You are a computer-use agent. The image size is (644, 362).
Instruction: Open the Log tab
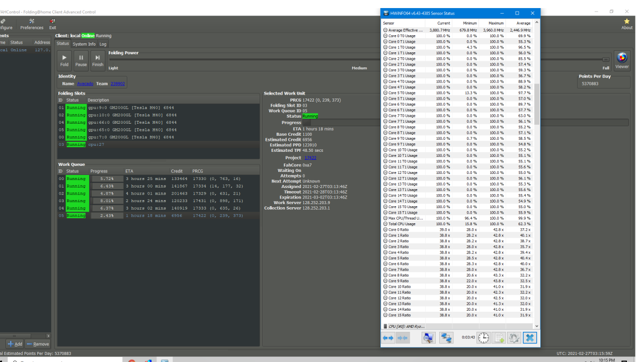pyautogui.click(x=103, y=44)
